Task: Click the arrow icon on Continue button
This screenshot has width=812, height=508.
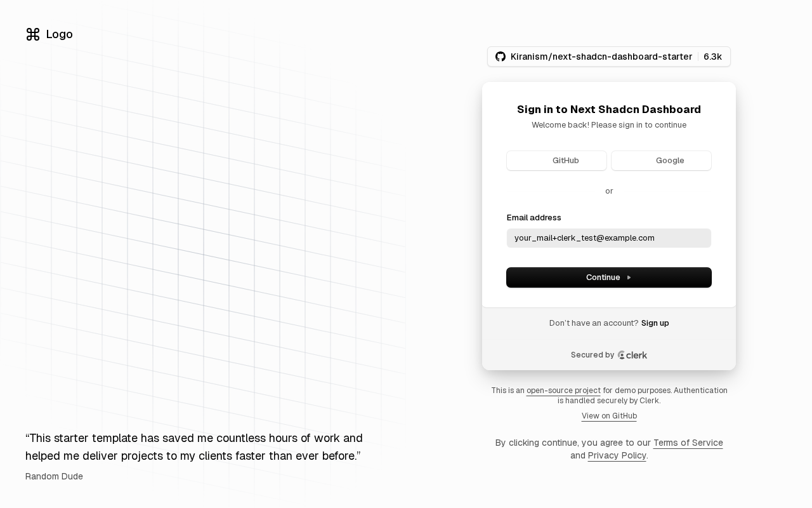Action: click(x=629, y=277)
